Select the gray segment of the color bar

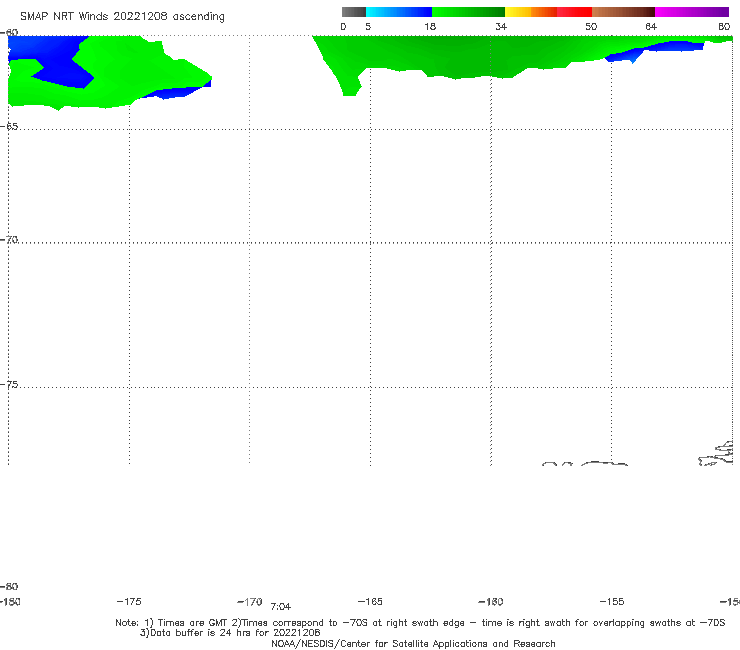point(354,12)
